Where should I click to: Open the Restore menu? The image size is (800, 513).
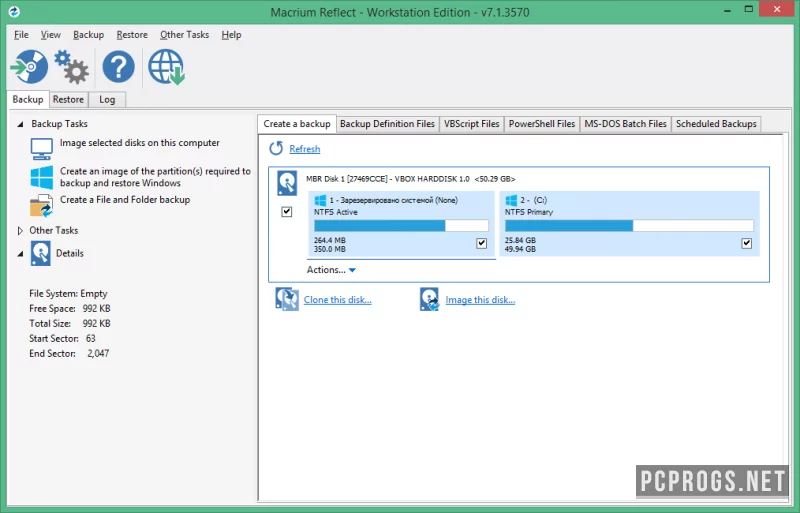pos(132,35)
